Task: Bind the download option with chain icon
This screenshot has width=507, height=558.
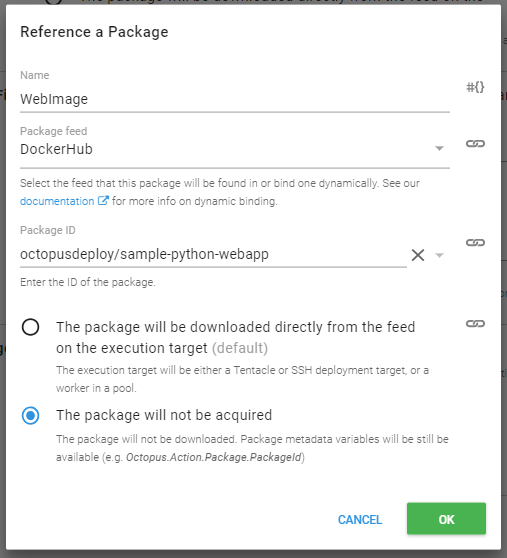Action: click(x=475, y=323)
